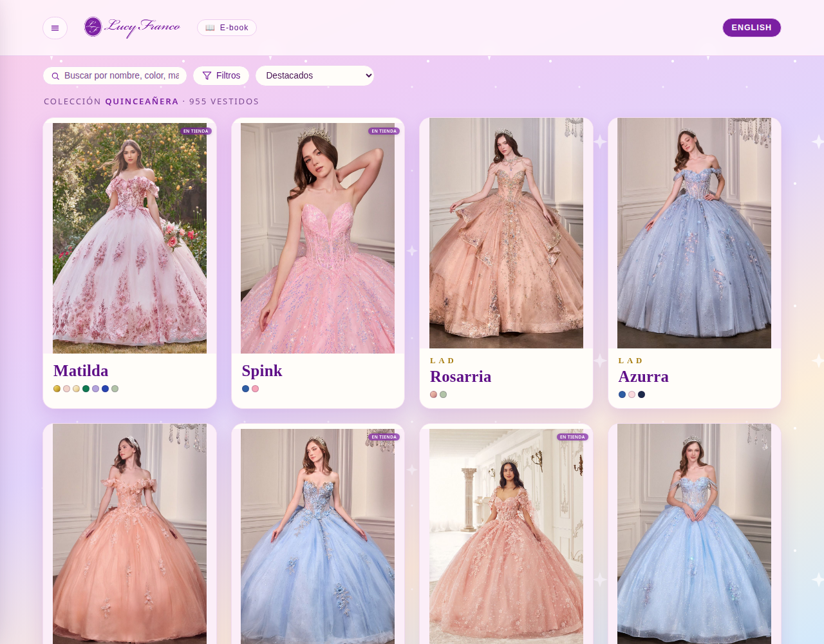The width and height of the screenshot is (824, 644).
Task: Click the Matilda dress title
Action: [81, 371]
